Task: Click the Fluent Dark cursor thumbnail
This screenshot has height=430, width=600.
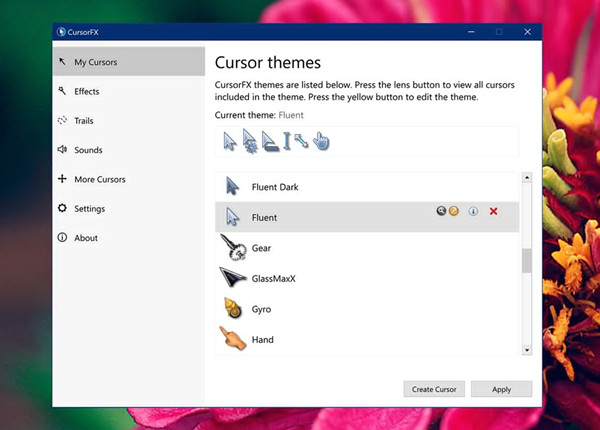Action: (x=232, y=186)
